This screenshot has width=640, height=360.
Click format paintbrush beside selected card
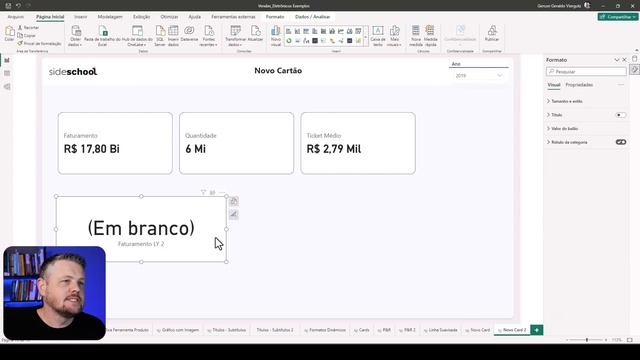click(x=233, y=214)
